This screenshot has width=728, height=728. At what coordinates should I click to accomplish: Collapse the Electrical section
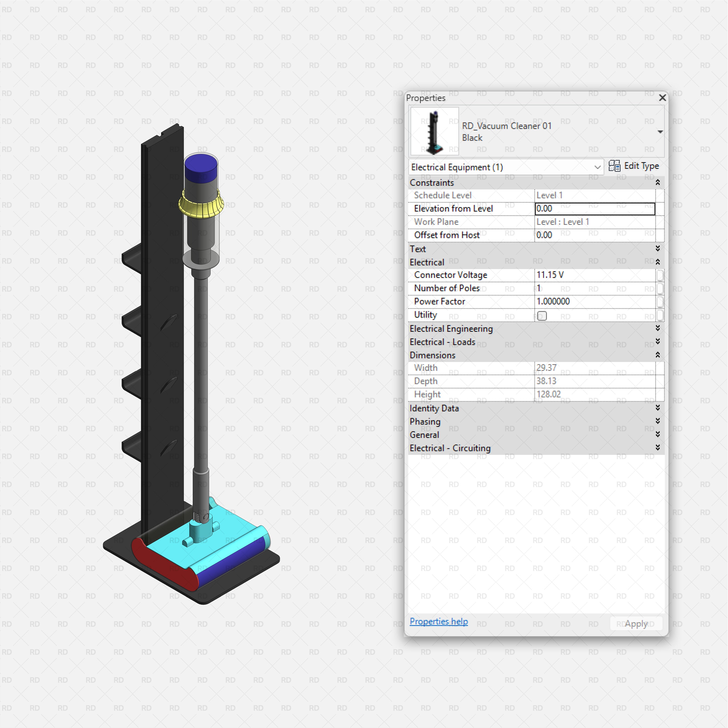[x=658, y=261]
